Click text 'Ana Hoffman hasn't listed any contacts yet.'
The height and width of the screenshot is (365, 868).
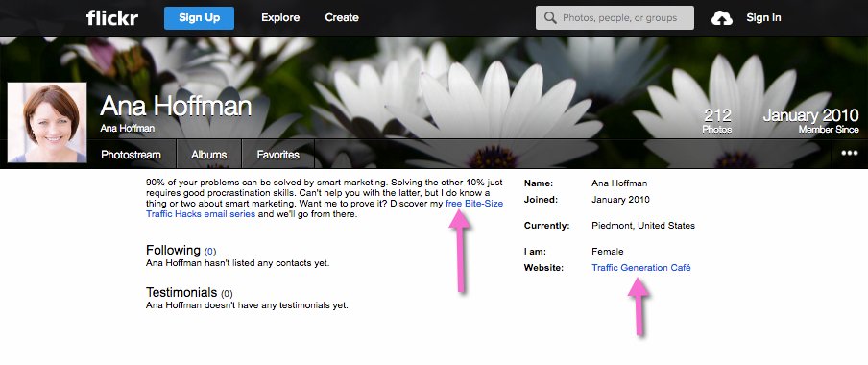coord(238,263)
